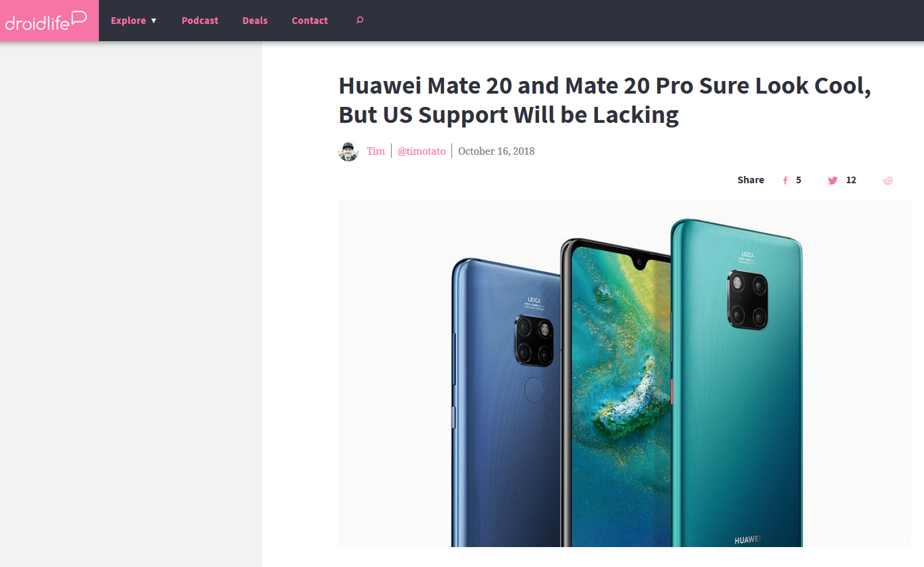Open author Tim's profile link
Screen dimensions: 924x567
click(x=376, y=151)
